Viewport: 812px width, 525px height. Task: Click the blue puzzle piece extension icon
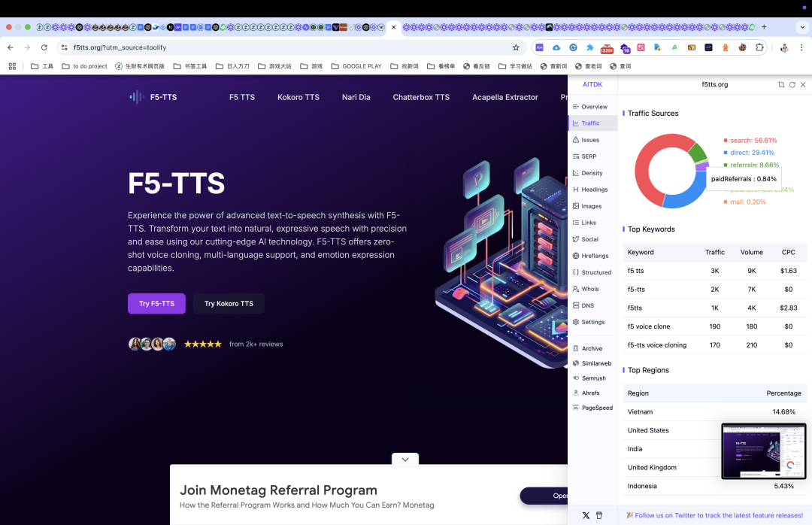pos(590,47)
